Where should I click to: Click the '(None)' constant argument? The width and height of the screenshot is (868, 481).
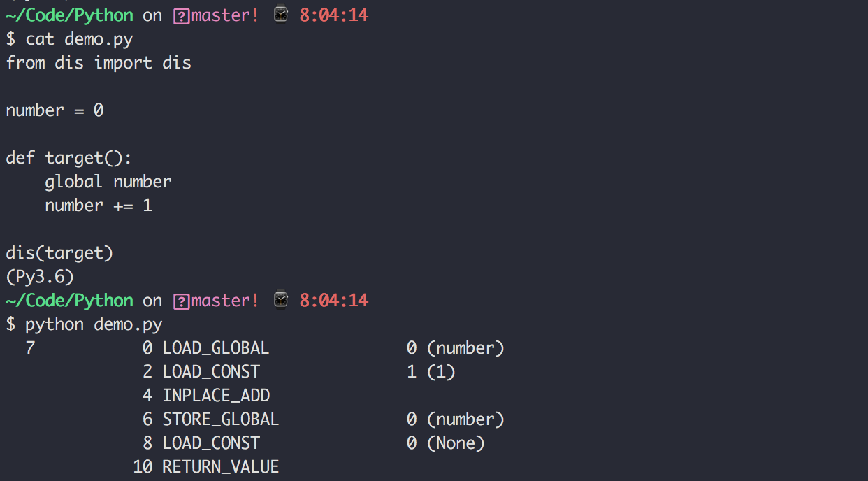tap(456, 443)
